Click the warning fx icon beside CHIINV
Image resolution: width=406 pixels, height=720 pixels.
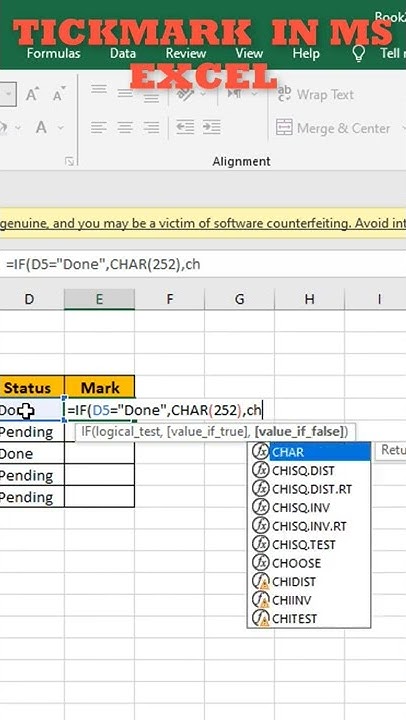click(x=260, y=600)
